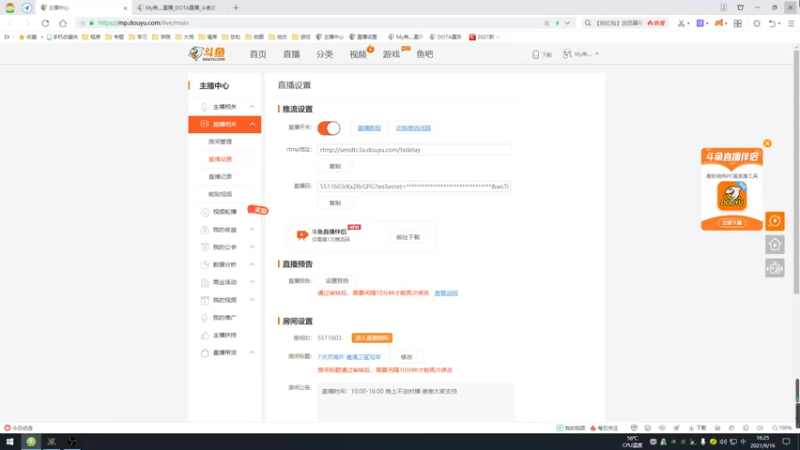Click the browser home icon
This screenshot has width=800, height=450.
63,23
